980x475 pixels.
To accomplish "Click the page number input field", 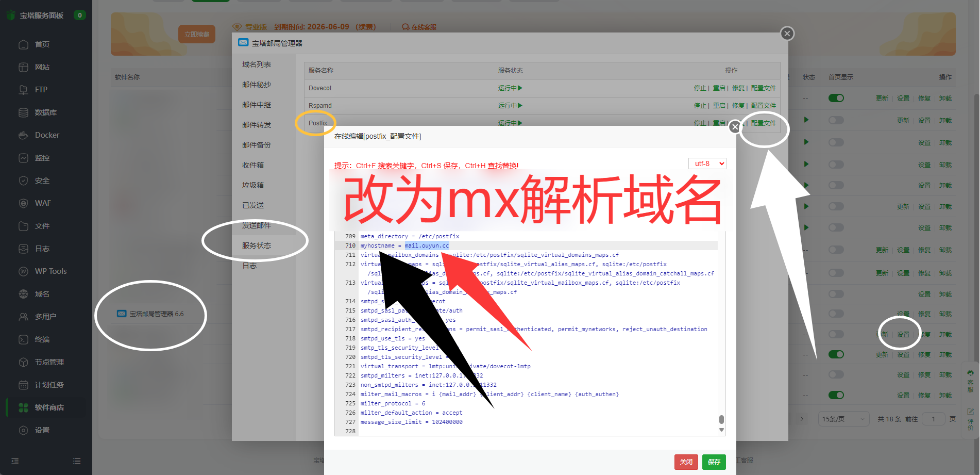I will (933, 419).
